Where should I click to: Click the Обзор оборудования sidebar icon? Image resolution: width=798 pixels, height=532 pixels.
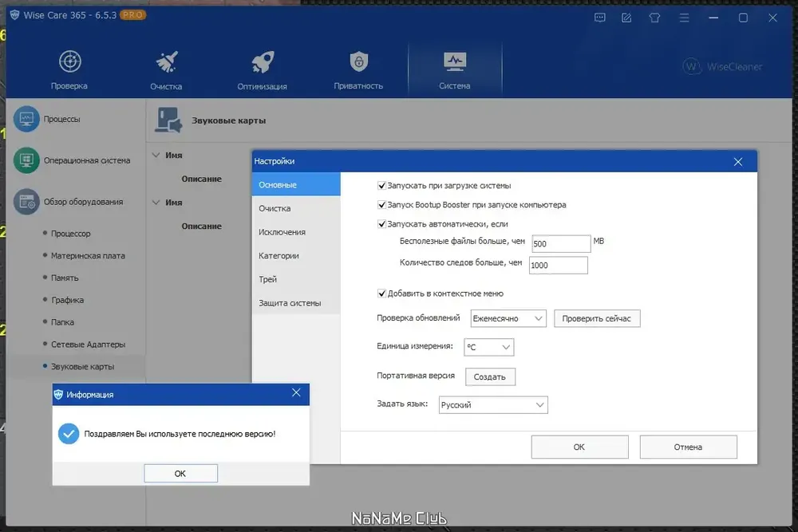(26, 202)
